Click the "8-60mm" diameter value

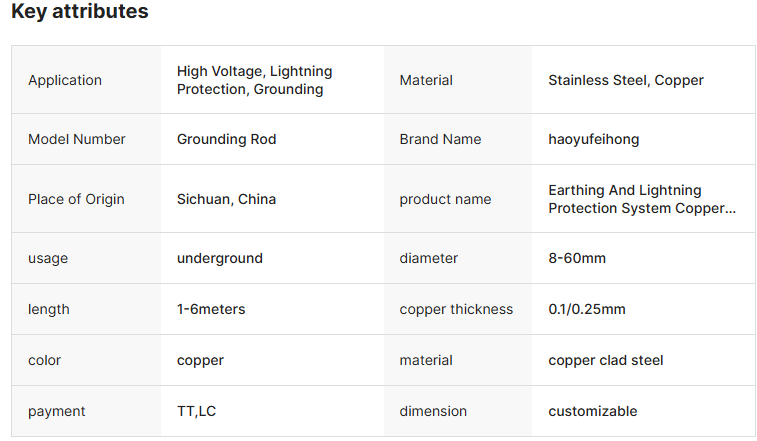coord(577,258)
